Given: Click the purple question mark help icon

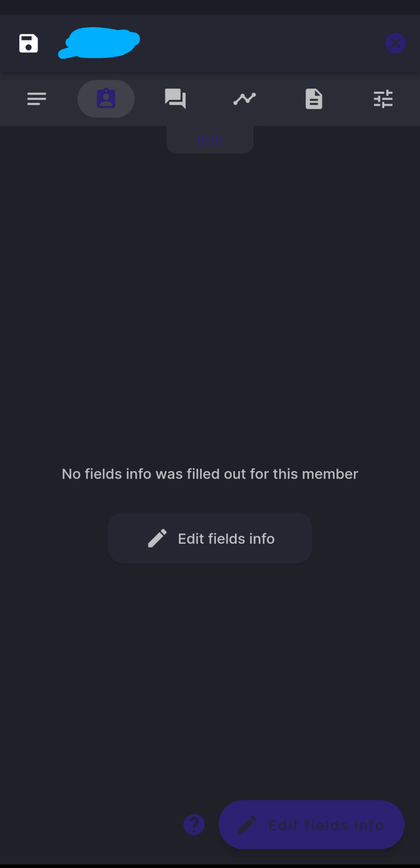Looking at the screenshot, I should (x=194, y=825).
